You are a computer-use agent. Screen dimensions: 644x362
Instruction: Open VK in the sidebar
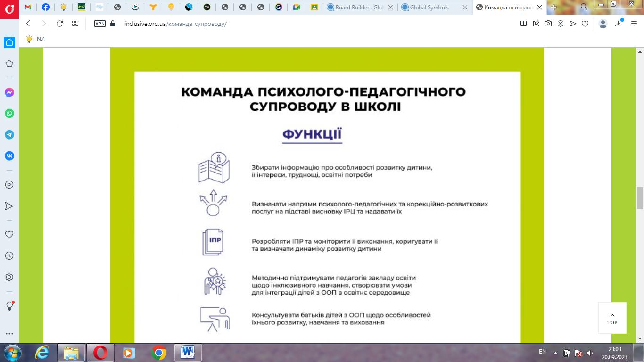9,156
